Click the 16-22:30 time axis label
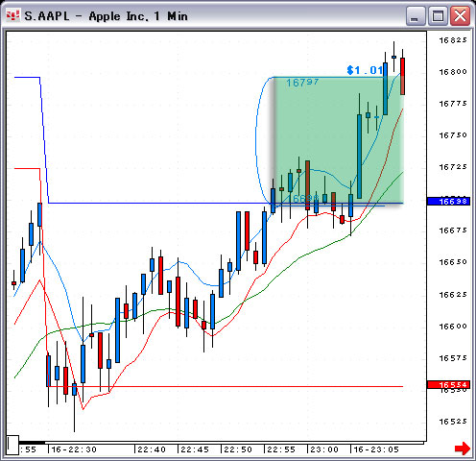 pyautogui.click(x=74, y=449)
